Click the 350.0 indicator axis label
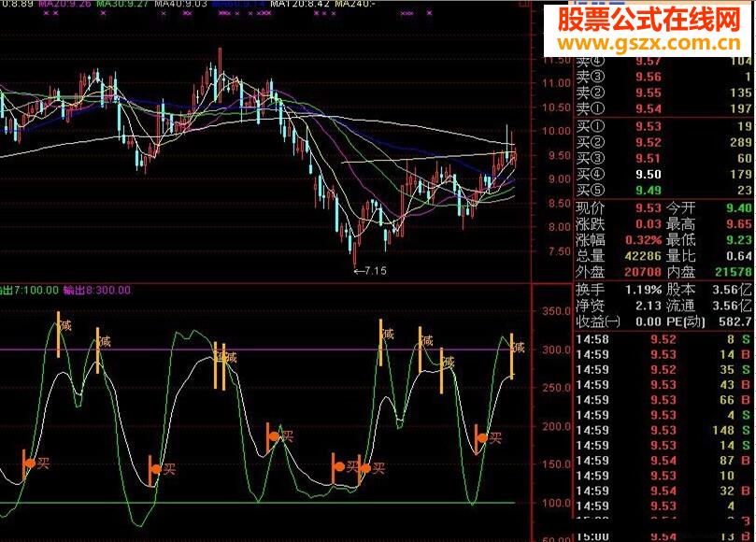The width and height of the screenshot is (756, 542). [x=556, y=311]
